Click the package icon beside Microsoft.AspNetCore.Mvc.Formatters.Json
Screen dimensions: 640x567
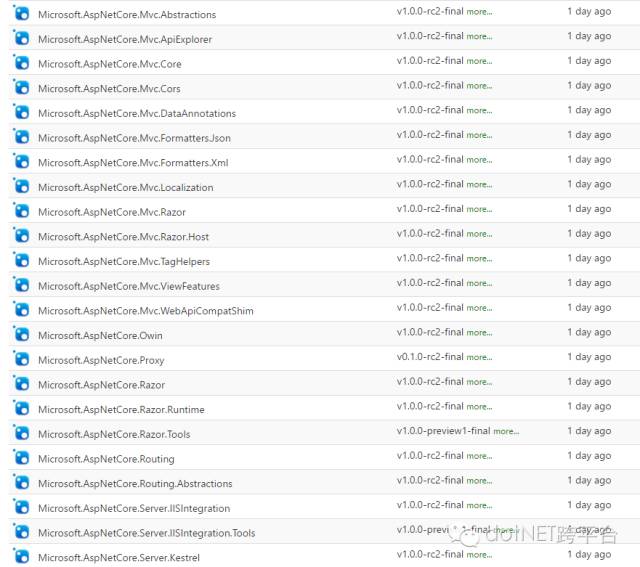tap(21, 137)
